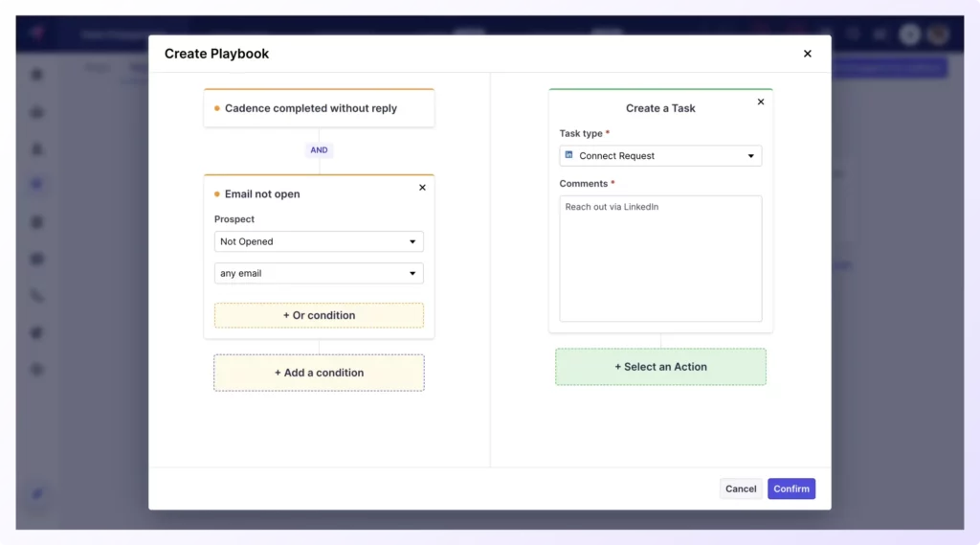Image resolution: width=980 pixels, height=545 pixels.
Task: Click the bottom-most icon in left sidebar
Action: tap(37, 493)
